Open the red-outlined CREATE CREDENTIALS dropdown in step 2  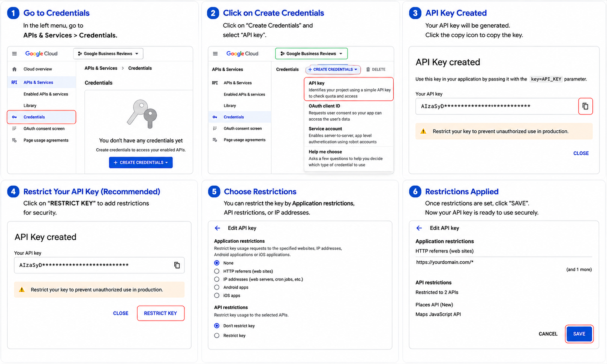coord(333,70)
